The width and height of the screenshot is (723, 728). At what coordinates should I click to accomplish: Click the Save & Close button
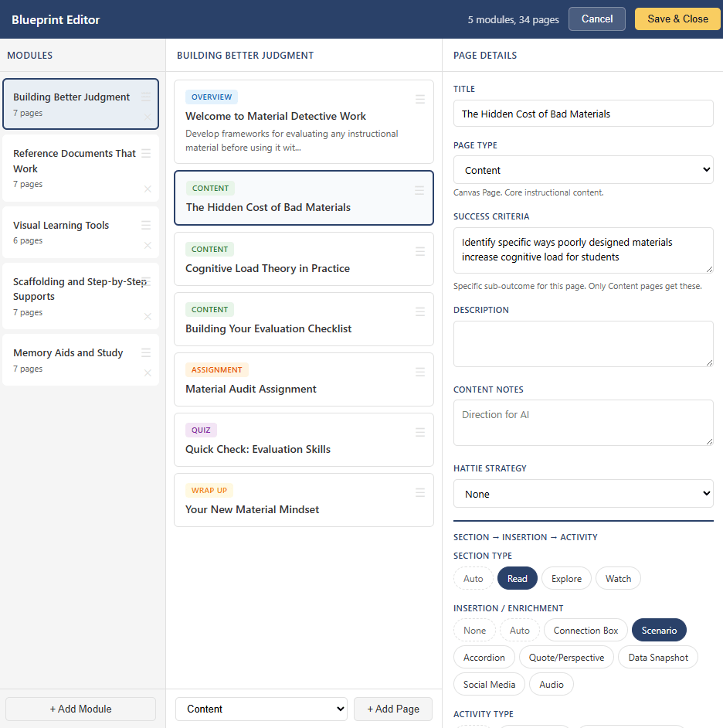[677, 19]
